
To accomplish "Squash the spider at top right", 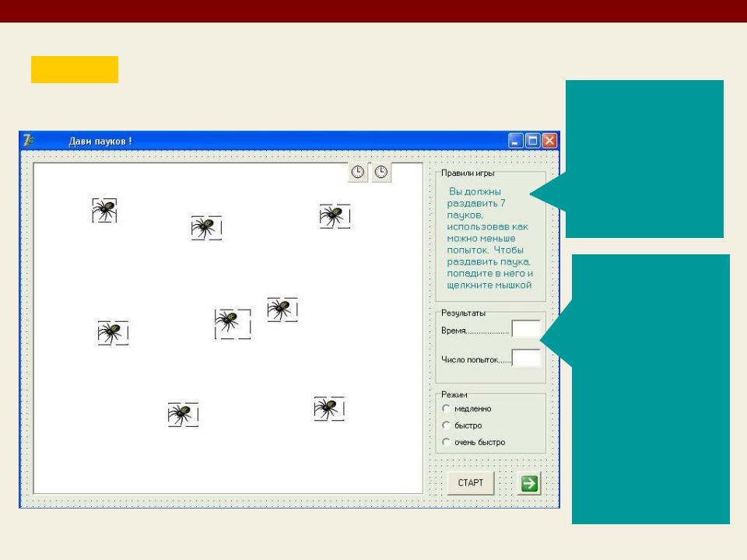I will 335,216.
